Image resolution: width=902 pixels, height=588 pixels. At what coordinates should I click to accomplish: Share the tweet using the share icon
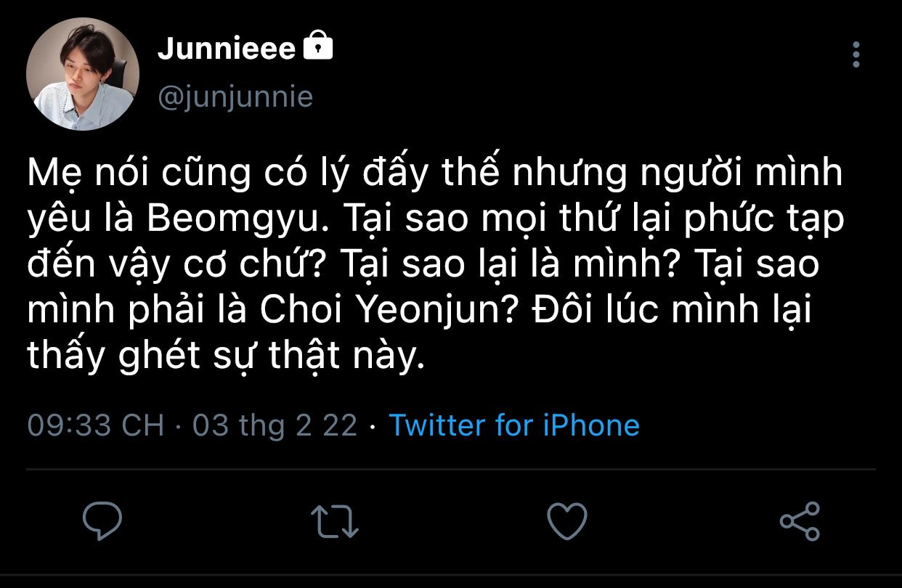click(x=799, y=520)
